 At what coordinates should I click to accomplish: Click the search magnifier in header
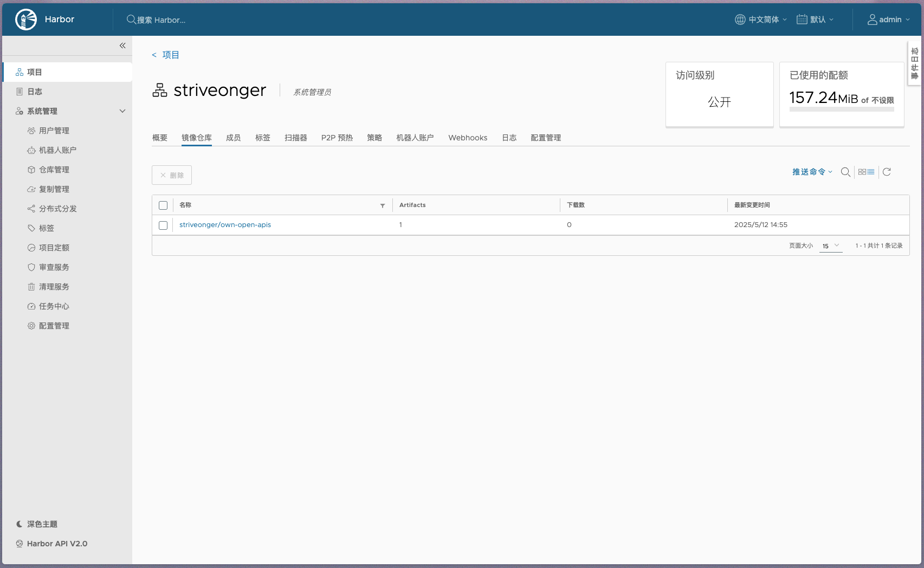pos(131,20)
